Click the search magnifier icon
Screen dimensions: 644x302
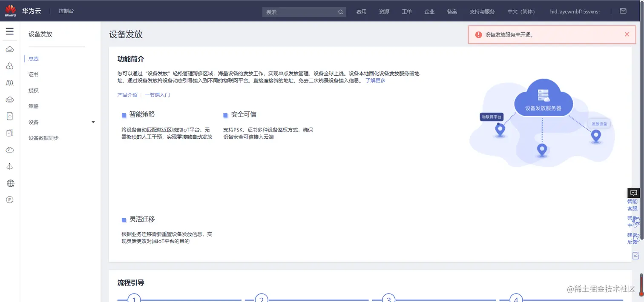pos(340,12)
